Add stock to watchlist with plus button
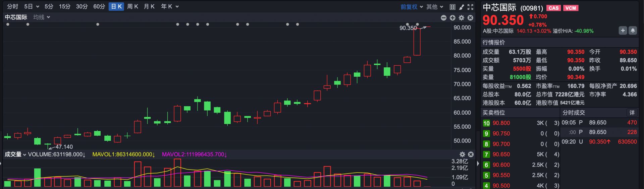The image size is (644, 189). click(x=623, y=30)
